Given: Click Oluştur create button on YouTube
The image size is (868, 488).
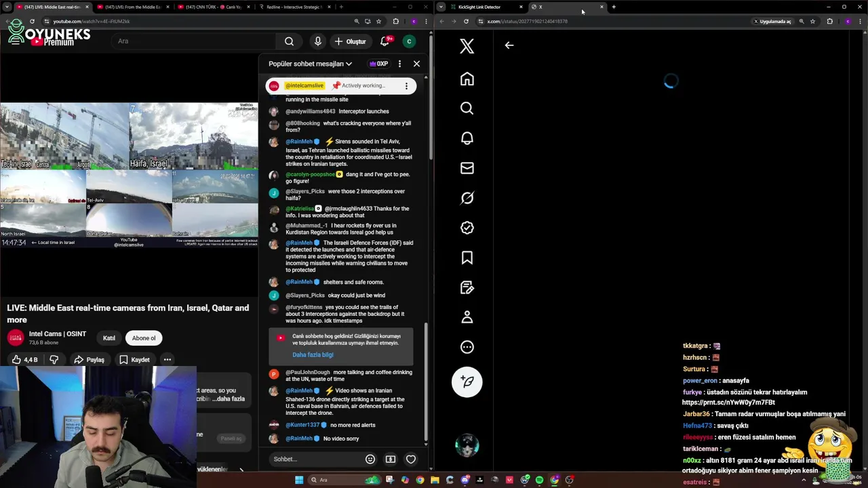Looking at the screenshot, I should coord(350,41).
